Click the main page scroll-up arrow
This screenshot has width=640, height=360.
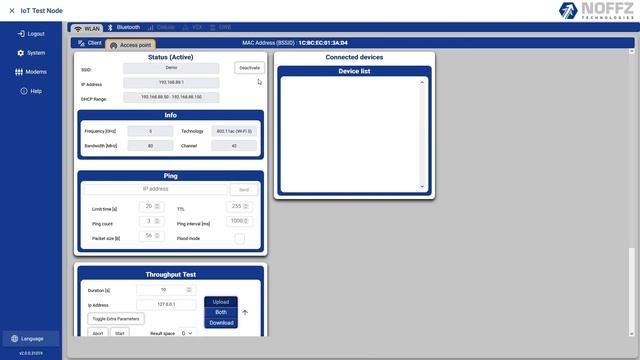tap(632, 51)
